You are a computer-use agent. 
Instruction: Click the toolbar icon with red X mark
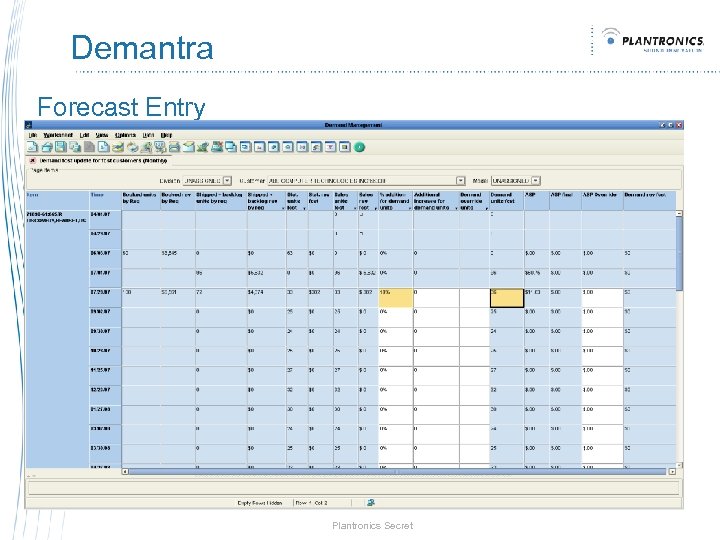pos(217,147)
